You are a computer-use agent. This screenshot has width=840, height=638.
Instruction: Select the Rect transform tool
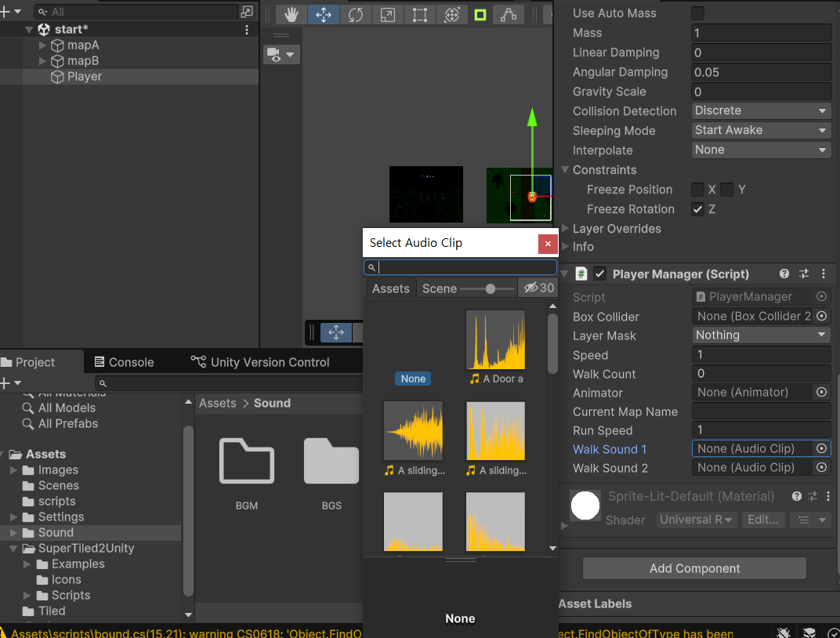(x=419, y=14)
